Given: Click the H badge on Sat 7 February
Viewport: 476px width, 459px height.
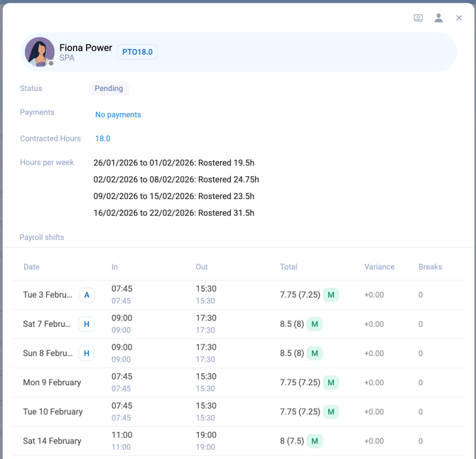Looking at the screenshot, I should click(87, 324).
